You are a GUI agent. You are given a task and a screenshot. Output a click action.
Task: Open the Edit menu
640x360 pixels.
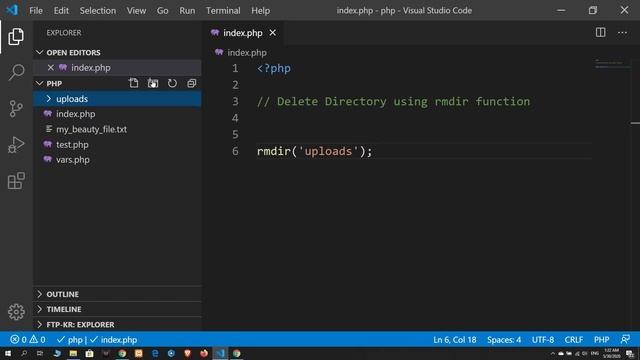61,11
